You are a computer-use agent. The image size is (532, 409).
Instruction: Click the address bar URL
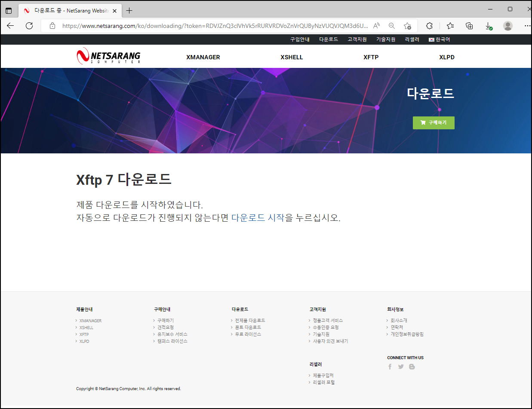(215, 26)
